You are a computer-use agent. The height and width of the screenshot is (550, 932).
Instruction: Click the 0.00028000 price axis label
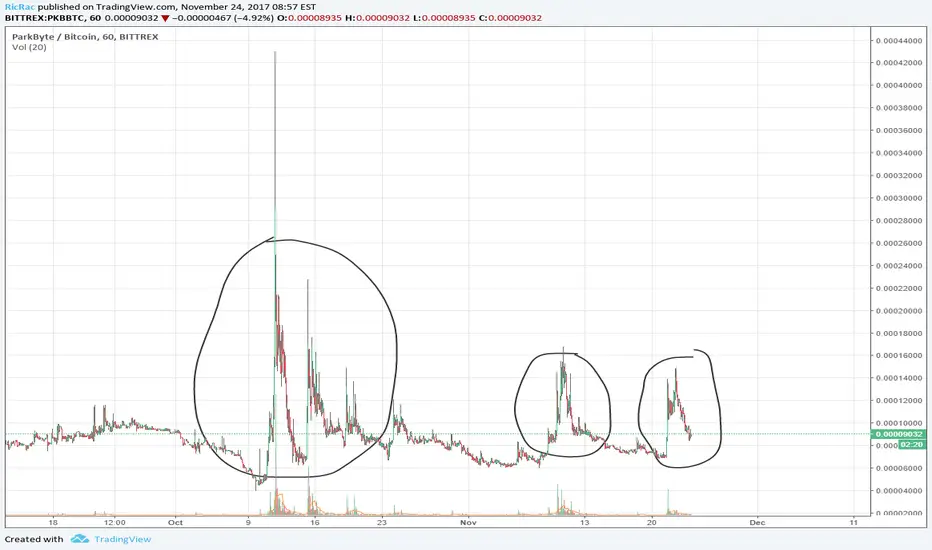click(899, 221)
